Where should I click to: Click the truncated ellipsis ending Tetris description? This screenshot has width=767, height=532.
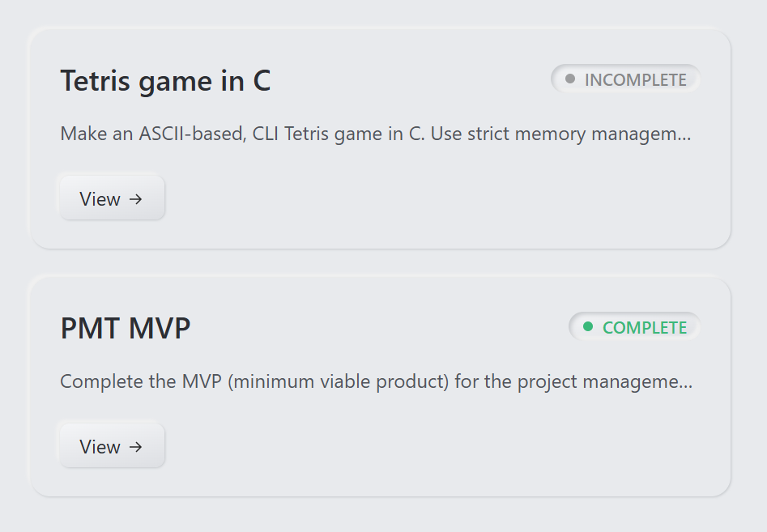click(684, 136)
